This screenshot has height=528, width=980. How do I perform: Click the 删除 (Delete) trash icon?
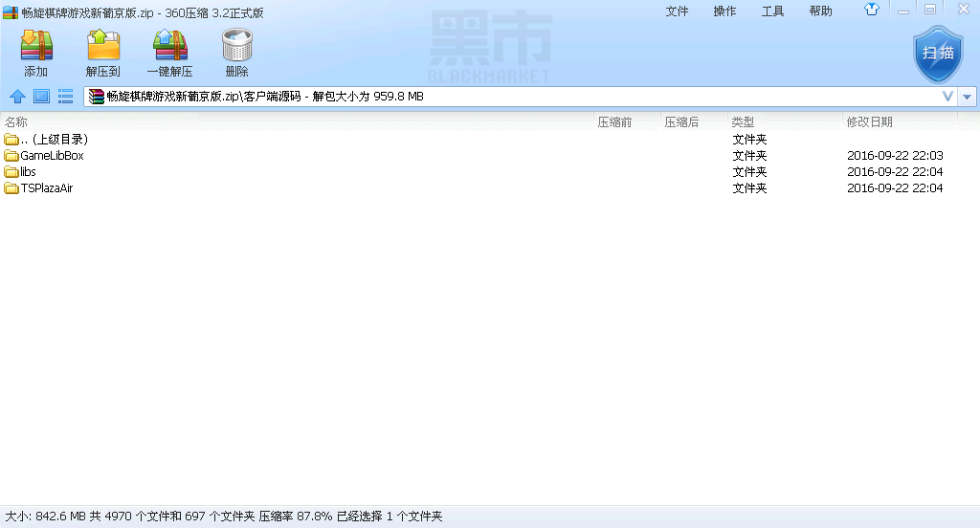tap(237, 46)
